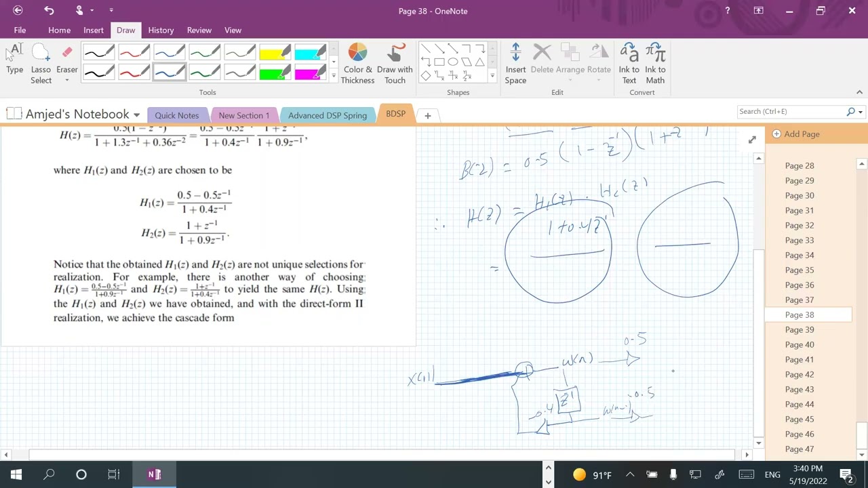The image size is (868, 488).
Task: Open Eraser options dropdown arrow
Action: pos(67,81)
